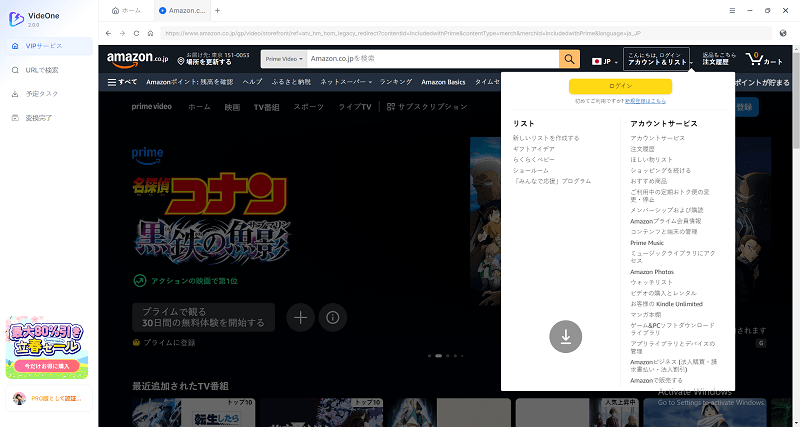
Task: Open VIPサービス in the sidebar
Action: pyautogui.click(x=49, y=46)
